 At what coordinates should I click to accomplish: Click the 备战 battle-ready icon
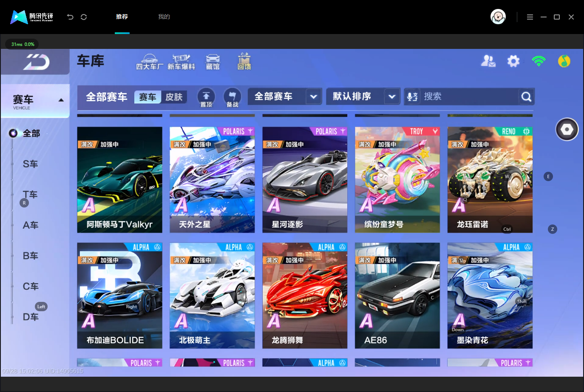[x=232, y=97]
